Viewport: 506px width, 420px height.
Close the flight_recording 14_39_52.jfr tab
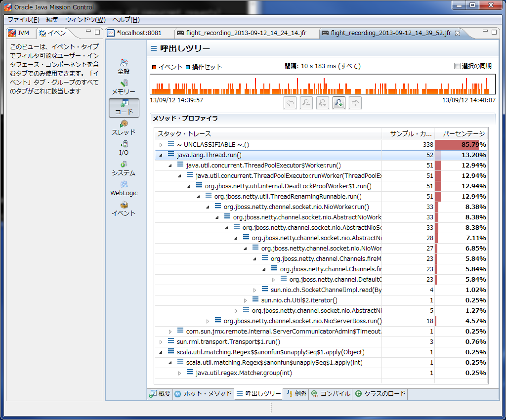point(457,33)
